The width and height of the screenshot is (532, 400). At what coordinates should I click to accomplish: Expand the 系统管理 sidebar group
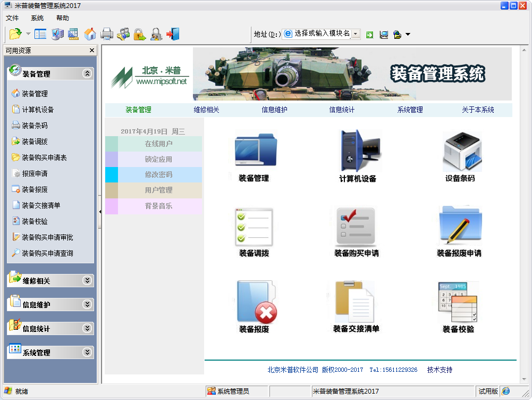coord(87,352)
